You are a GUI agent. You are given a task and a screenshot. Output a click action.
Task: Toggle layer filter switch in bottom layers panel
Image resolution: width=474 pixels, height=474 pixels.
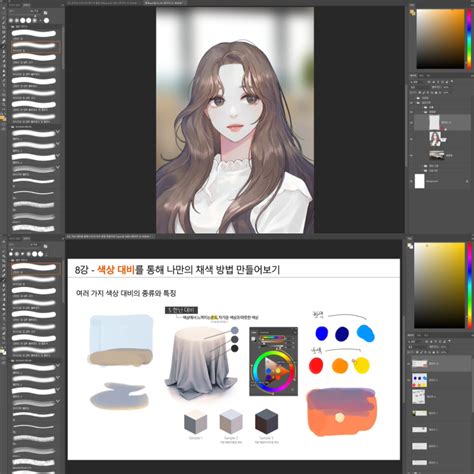[x=450, y=341]
